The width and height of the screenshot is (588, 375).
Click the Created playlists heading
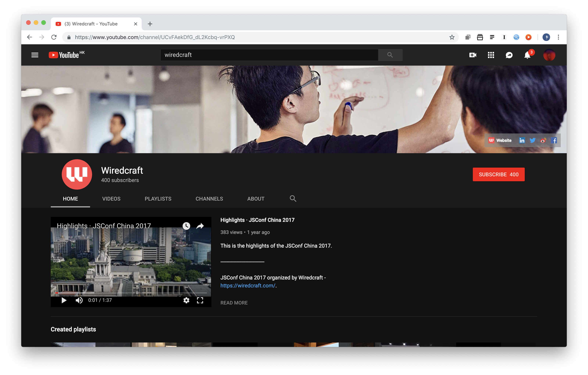73,329
